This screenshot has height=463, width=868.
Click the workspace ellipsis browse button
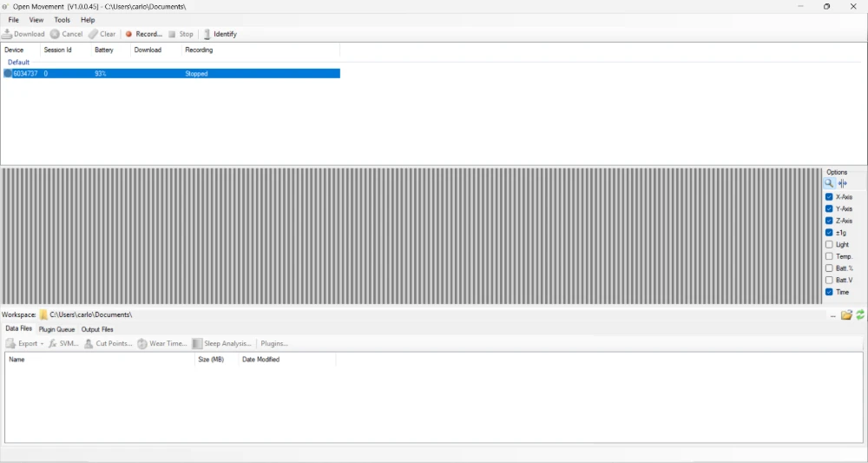coord(832,315)
